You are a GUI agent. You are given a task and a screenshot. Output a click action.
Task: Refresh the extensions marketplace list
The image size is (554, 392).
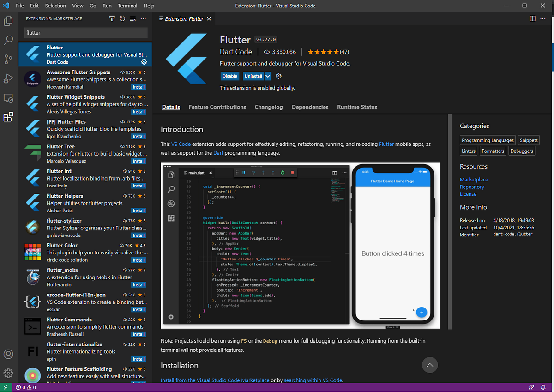click(x=122, y=18)
